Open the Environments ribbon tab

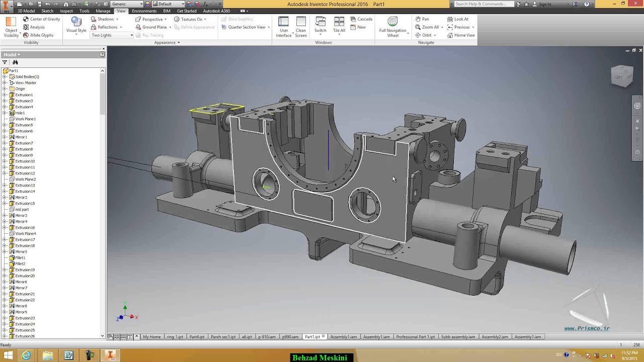point(144,11)
